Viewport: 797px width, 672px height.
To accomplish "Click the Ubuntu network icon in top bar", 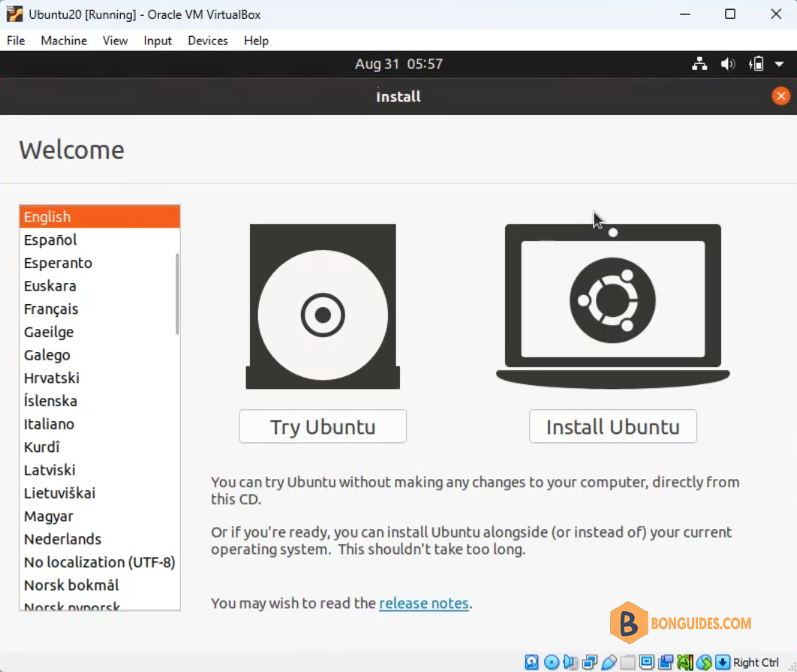I will pos(700,64).
